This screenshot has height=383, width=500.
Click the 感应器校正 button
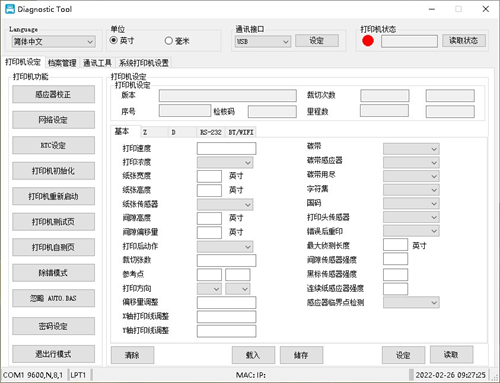coord(53,94)
